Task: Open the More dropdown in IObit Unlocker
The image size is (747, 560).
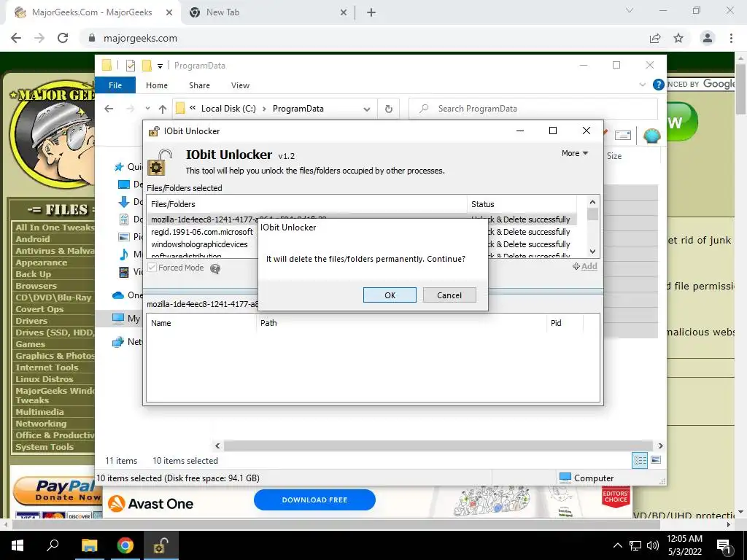Action: (575, 153)
